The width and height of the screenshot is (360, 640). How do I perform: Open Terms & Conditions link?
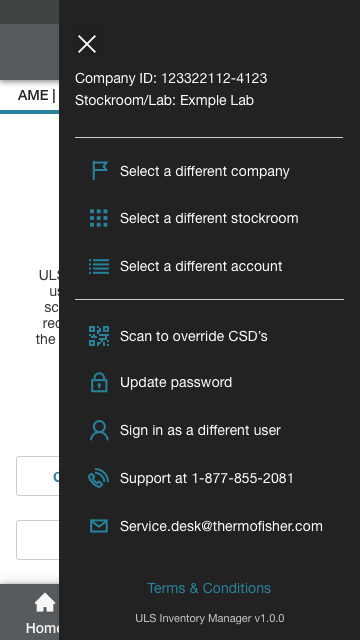click(x=209, y=588)
